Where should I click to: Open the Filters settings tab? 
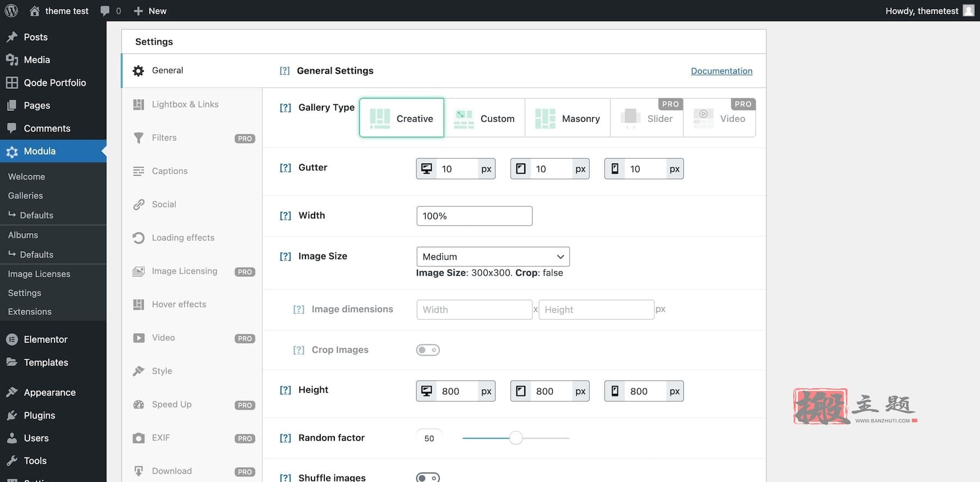coord(192,138)
